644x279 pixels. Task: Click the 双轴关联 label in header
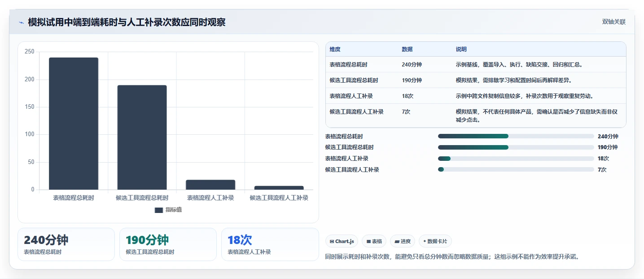point(613,22)
